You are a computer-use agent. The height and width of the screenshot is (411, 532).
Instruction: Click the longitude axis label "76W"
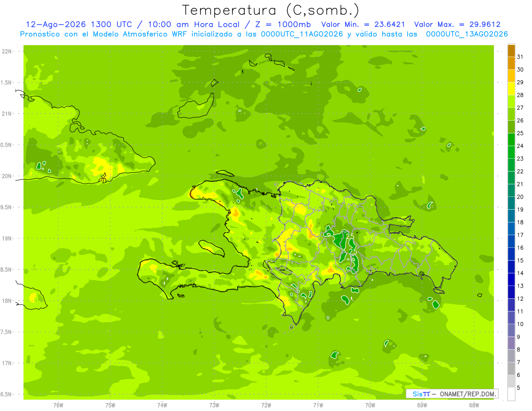[x=58, y=405]
